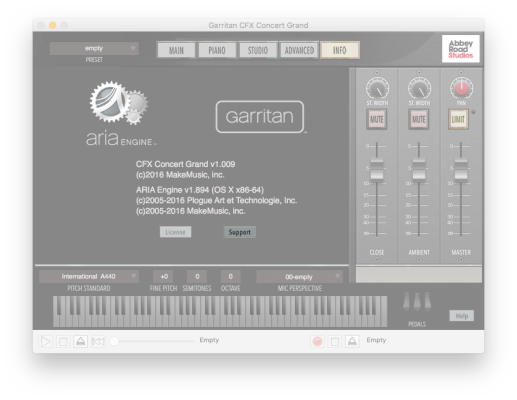Click the Ambient channel volume fader

point(419,170)
